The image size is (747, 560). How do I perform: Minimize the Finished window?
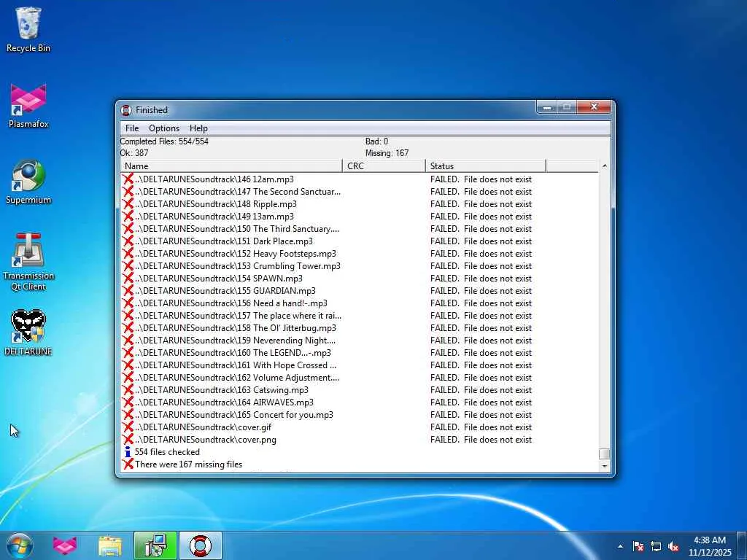tap(547, 108)
